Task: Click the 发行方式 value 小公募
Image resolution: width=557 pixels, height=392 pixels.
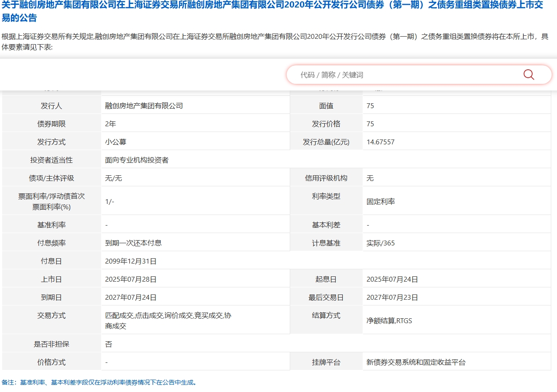Action: [x=116, y=142]
